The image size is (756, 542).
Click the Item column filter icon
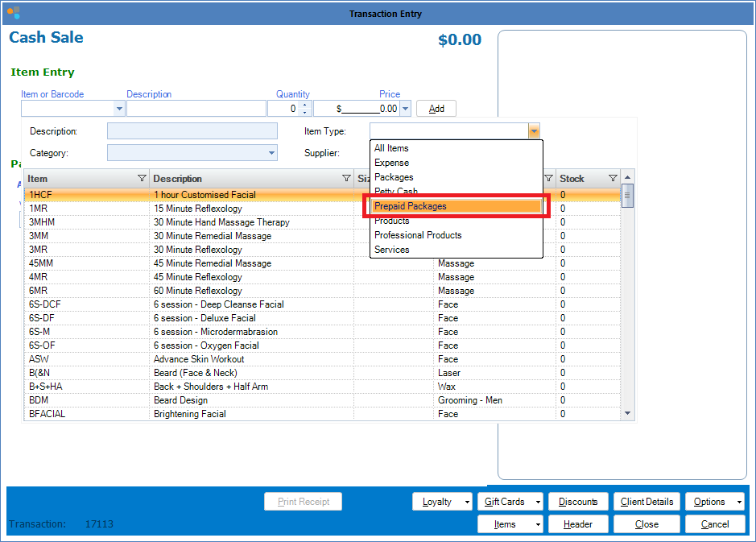[142, 179]
